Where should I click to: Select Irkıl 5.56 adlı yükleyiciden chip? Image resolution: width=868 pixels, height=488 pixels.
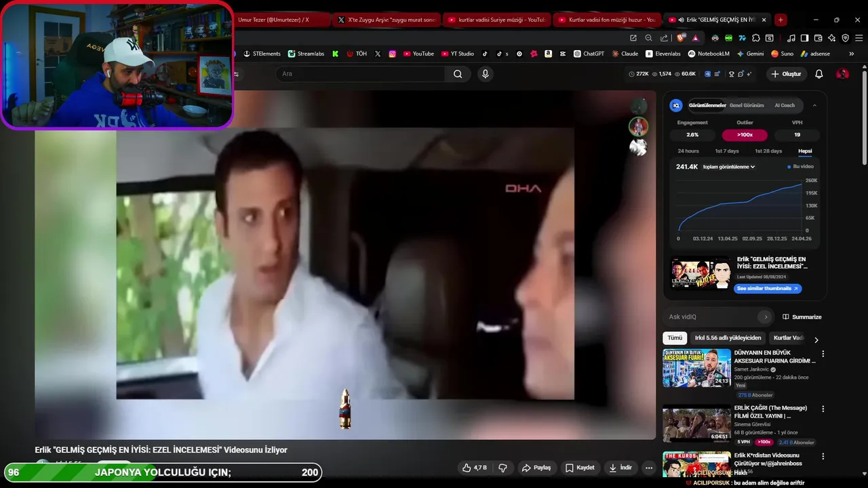tap(728, 338)
